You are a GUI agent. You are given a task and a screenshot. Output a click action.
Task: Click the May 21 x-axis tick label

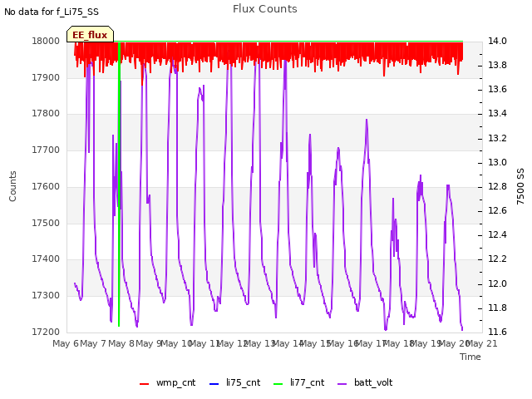tap(482, 343)
